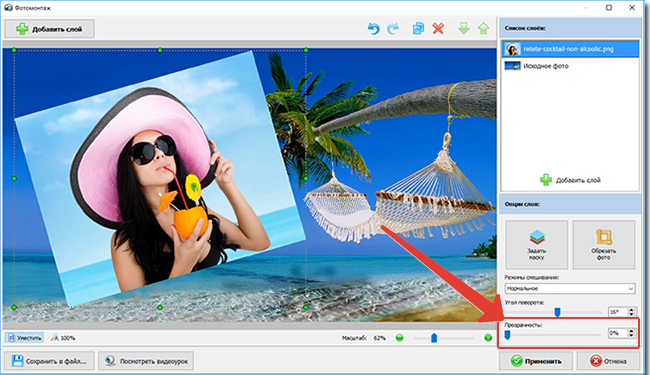Viewport: 650px width, 375px height.
Task: Close the Фотомонтаж window
Action: (x=632, y=7)
